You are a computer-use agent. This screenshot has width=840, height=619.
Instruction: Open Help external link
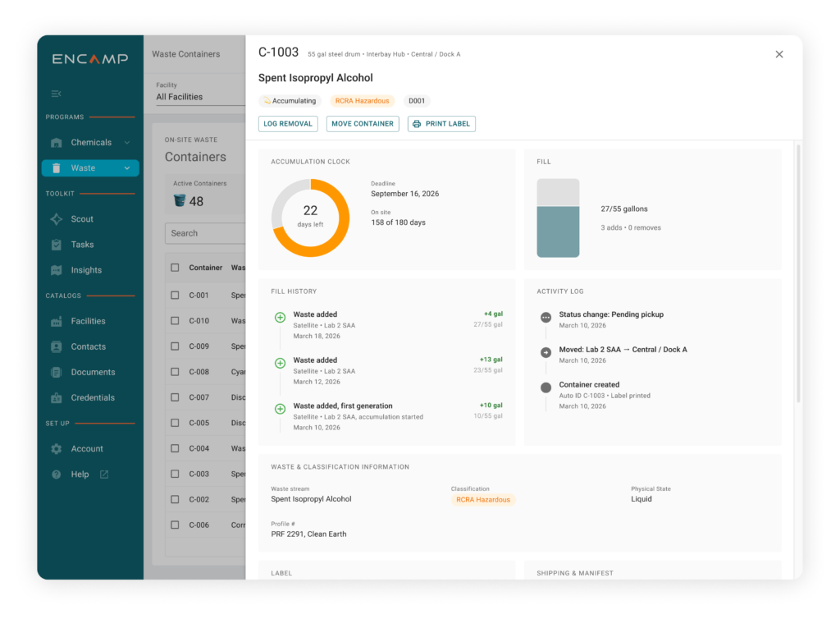coord(104,475)
